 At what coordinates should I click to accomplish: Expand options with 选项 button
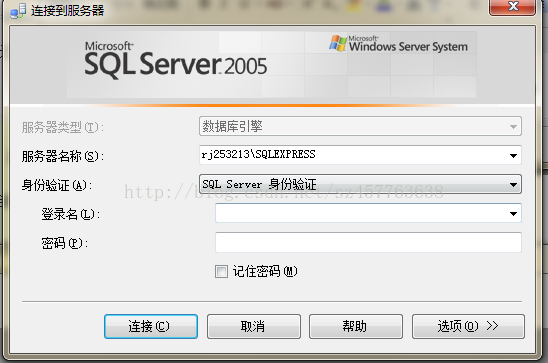[x=468, y=326]
